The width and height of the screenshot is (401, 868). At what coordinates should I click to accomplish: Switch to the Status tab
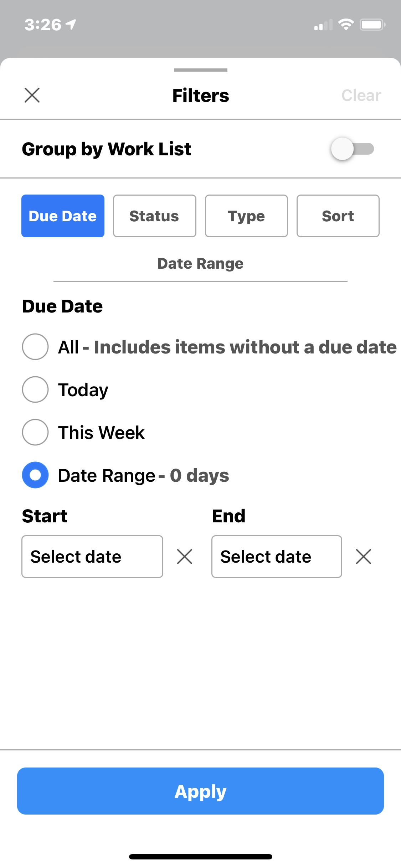(154, 216)
